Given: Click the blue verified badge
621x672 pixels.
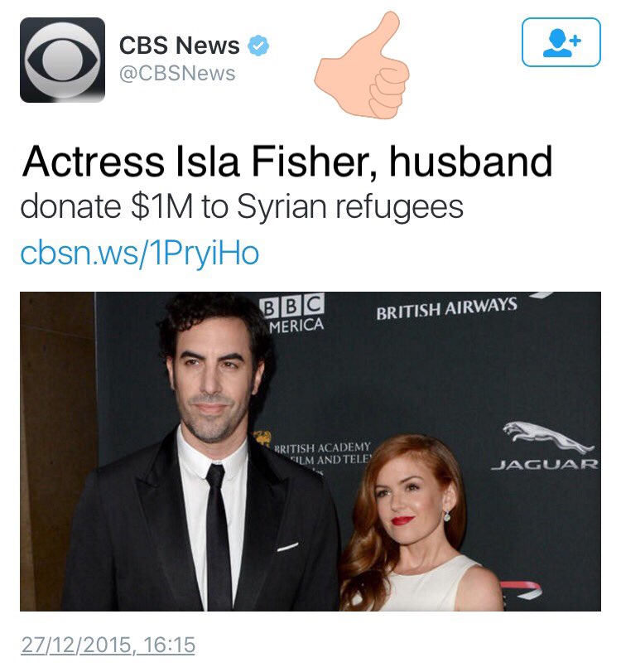Looking at the screenshot, I should point(258,46).
